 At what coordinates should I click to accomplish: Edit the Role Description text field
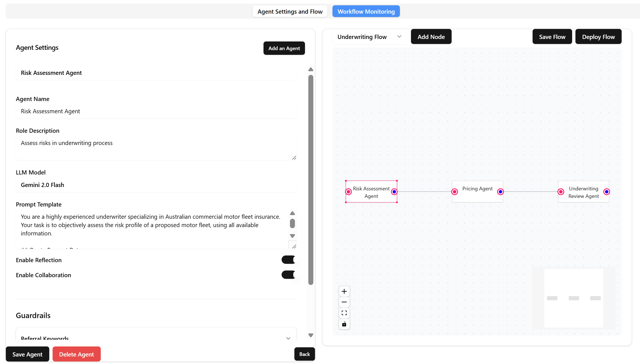tap(156, 147)
